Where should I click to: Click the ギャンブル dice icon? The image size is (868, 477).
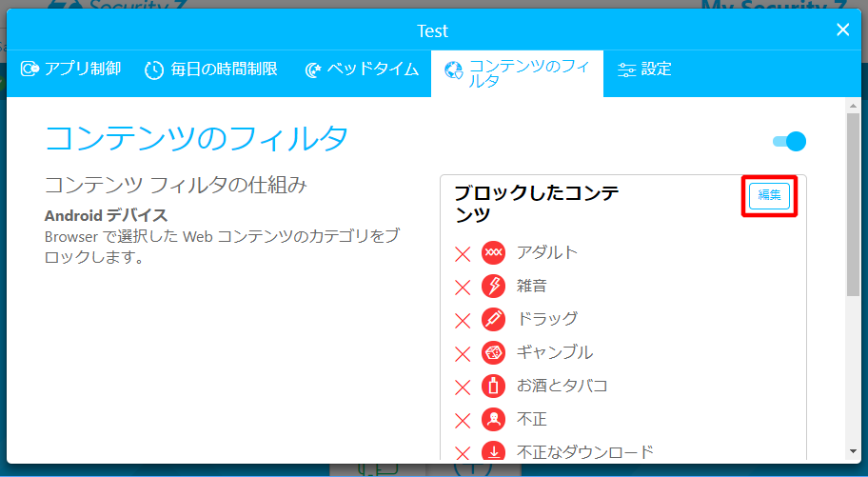[493, 352]
